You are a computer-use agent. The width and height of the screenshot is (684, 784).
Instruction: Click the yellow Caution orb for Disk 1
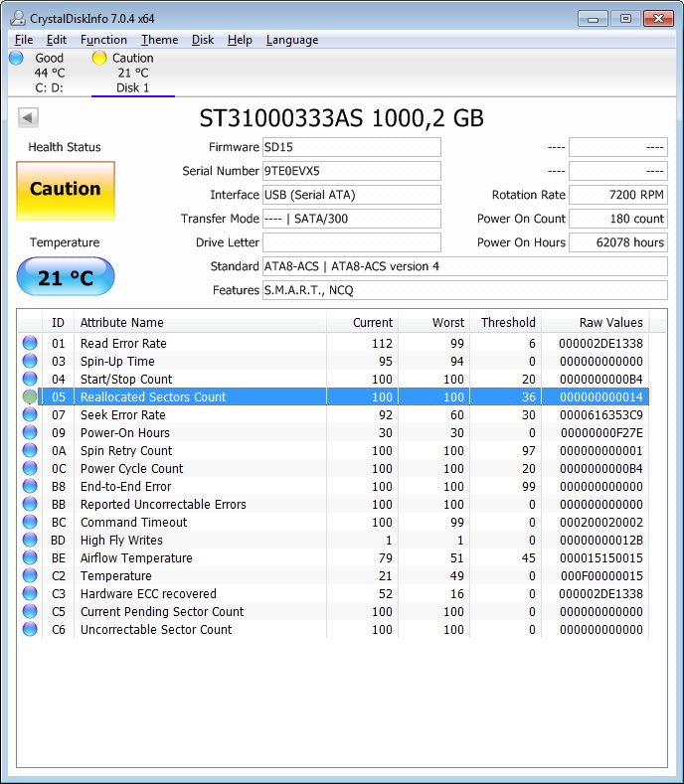(x=99, y=58)
